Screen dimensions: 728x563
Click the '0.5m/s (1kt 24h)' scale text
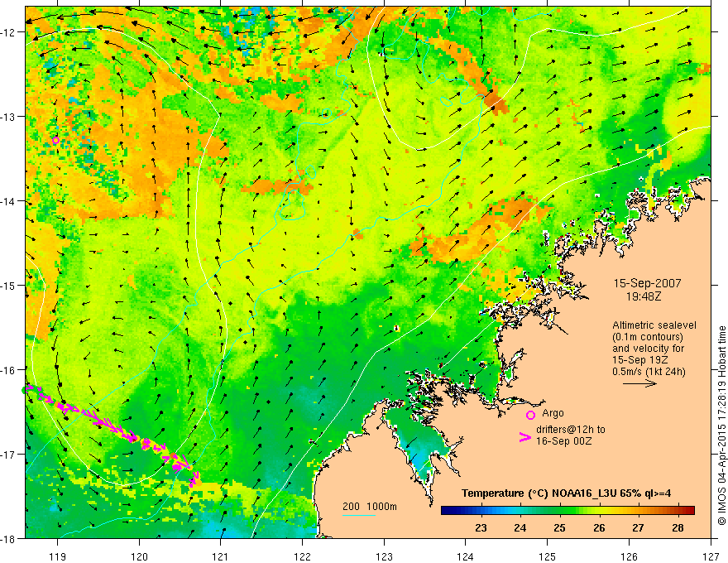tap(649, 372)
